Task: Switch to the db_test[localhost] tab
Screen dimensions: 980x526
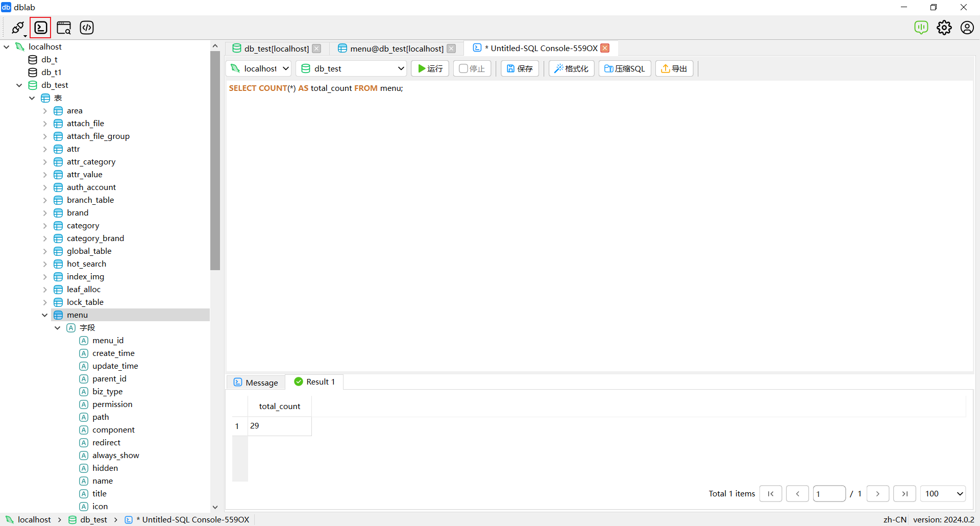Action: (x=276, y=49)
